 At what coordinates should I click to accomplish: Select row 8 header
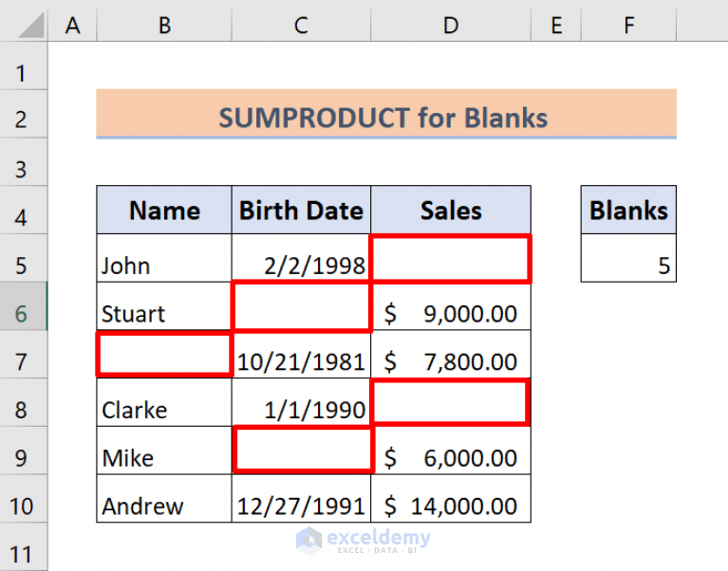(x=24, y=402)
